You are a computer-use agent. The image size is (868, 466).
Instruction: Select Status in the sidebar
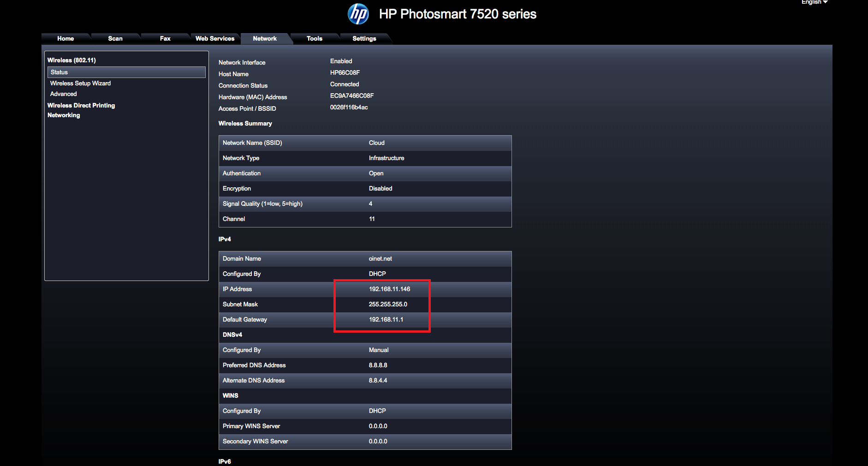coord(126,72)
